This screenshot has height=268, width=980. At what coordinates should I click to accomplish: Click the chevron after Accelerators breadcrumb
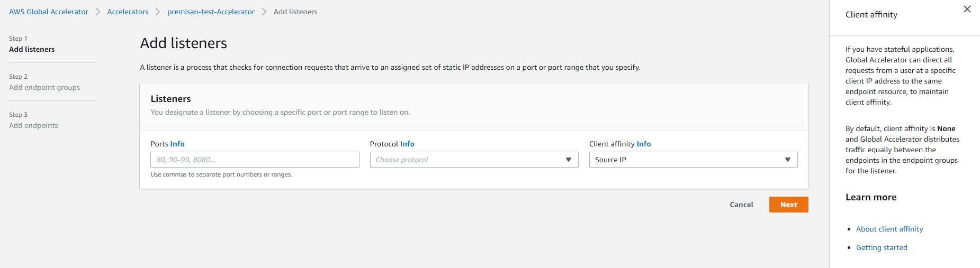[158, 12]
